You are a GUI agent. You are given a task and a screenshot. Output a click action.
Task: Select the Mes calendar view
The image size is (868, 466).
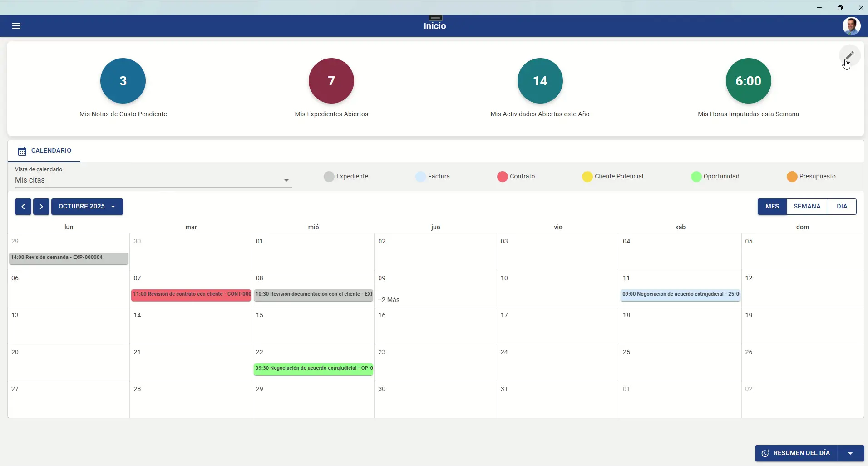(772, 207)
